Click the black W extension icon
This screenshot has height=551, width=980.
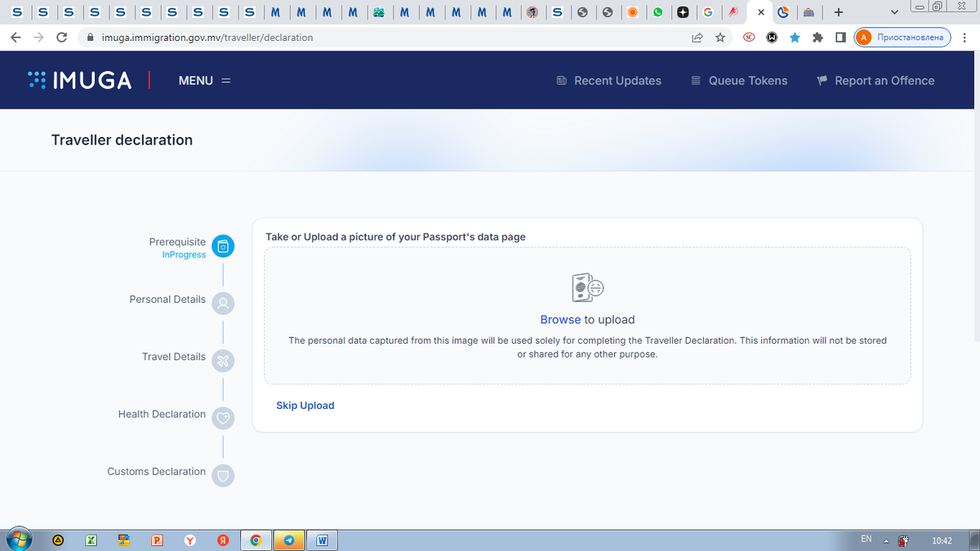tap(772, 38)
